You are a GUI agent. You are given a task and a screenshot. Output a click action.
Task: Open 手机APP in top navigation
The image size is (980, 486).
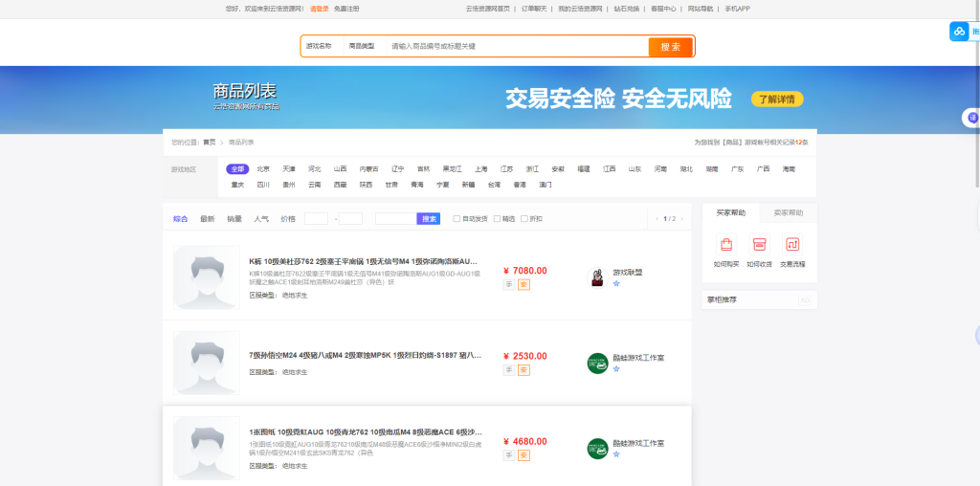pyautogui.click(x=738, y=9)
